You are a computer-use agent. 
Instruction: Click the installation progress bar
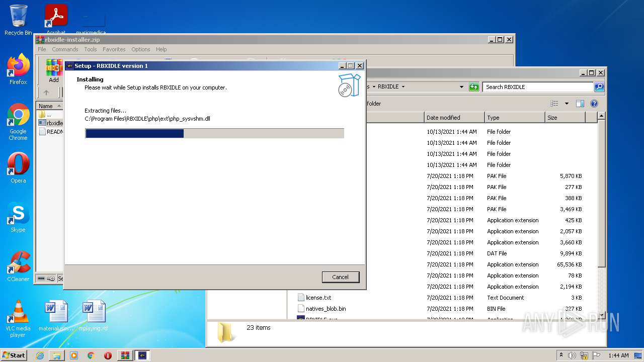click(214, 133)
